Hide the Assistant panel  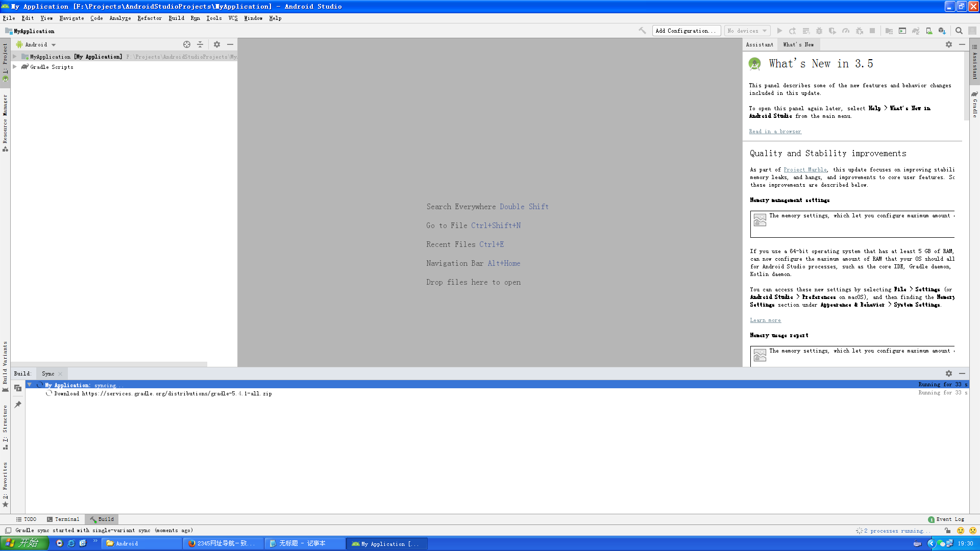coord(962,44)
